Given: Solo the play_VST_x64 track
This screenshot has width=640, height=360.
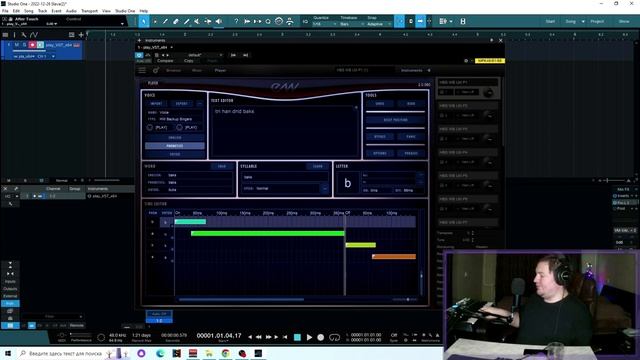Looking at the screenshot, I should (24, 45).
